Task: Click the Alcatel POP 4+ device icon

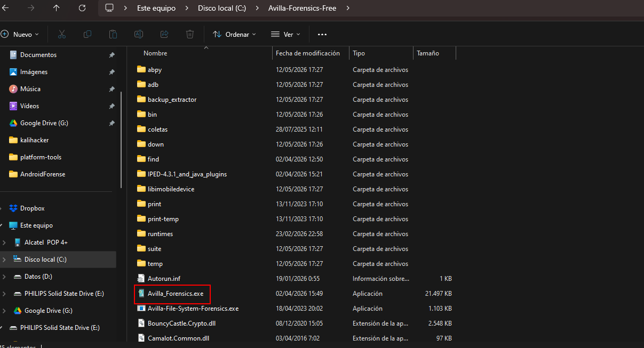Action: click(18, 242)
